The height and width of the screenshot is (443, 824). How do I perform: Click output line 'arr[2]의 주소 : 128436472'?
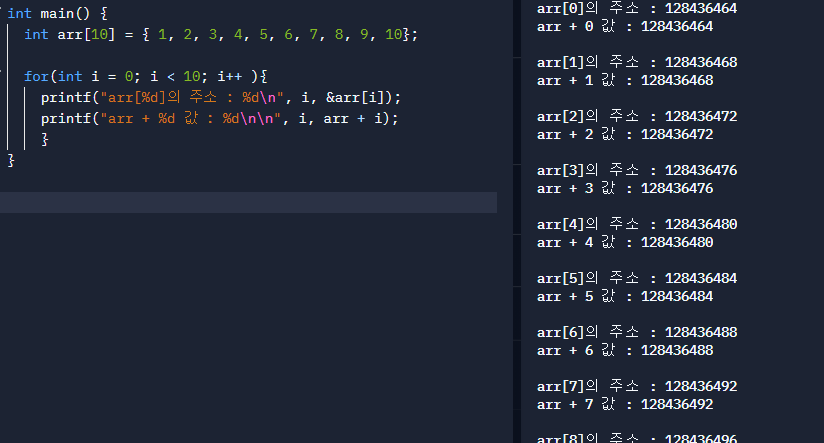(x=637, y=116)
